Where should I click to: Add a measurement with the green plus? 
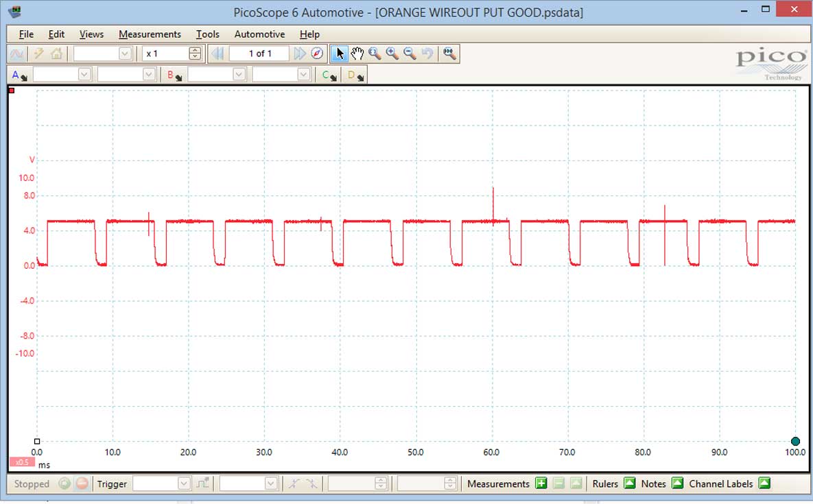coord(541,484)
